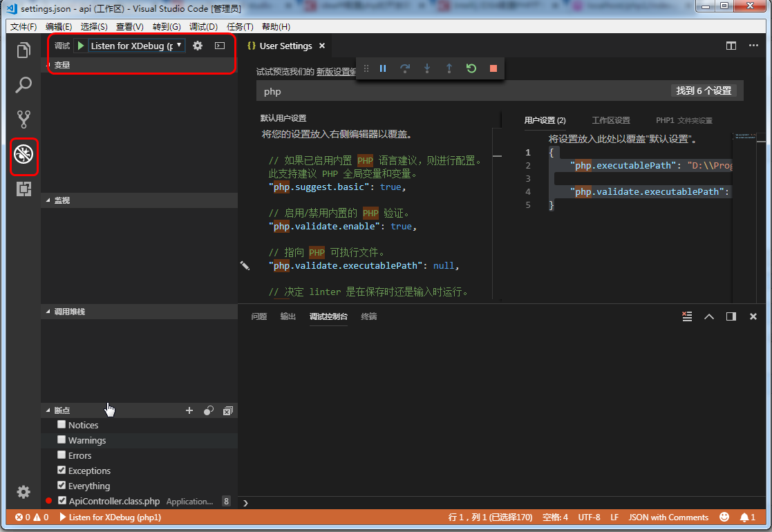Switch to the 问题 panel tab

pyautogui.click(x=259, y=316)
